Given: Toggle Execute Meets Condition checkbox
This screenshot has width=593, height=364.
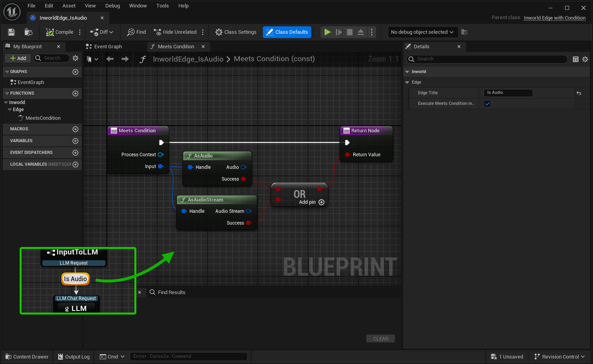Looking at the screenshot, I should click(487, 104).
